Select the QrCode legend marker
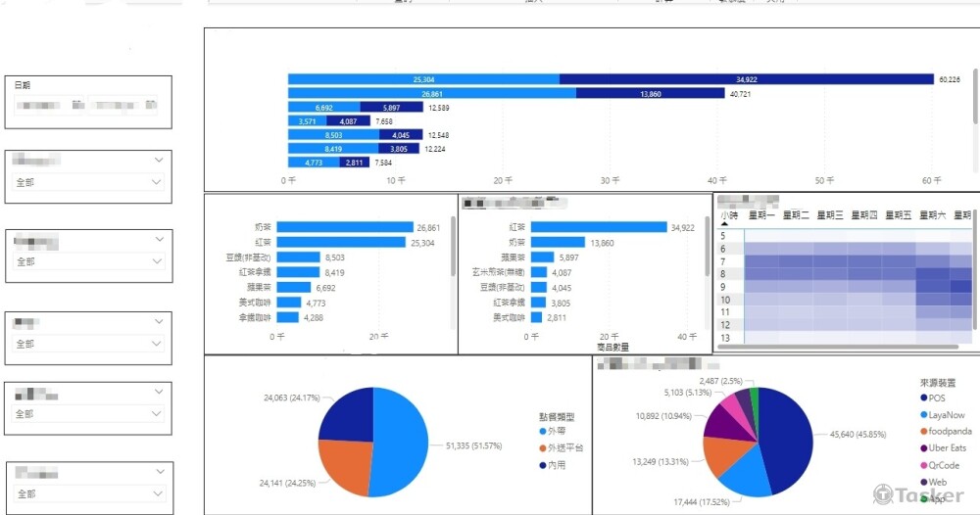This screenshot has height=515, width=980. point(923,465)
